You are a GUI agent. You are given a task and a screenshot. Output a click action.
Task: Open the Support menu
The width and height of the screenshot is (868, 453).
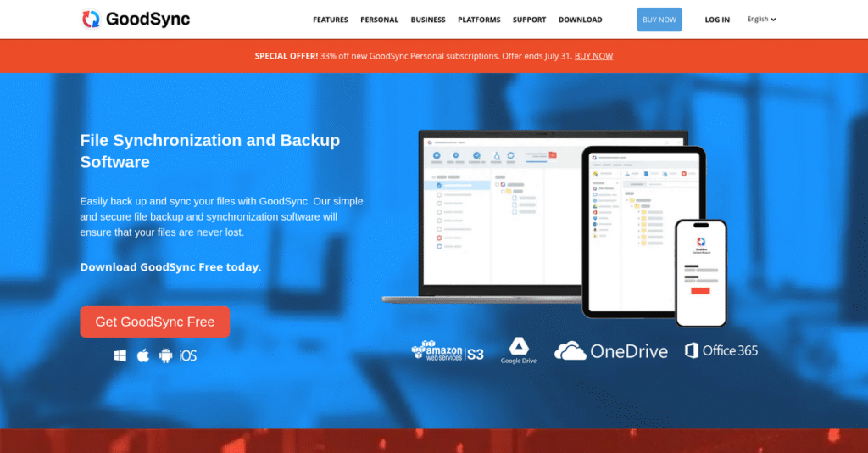[529, 20]
